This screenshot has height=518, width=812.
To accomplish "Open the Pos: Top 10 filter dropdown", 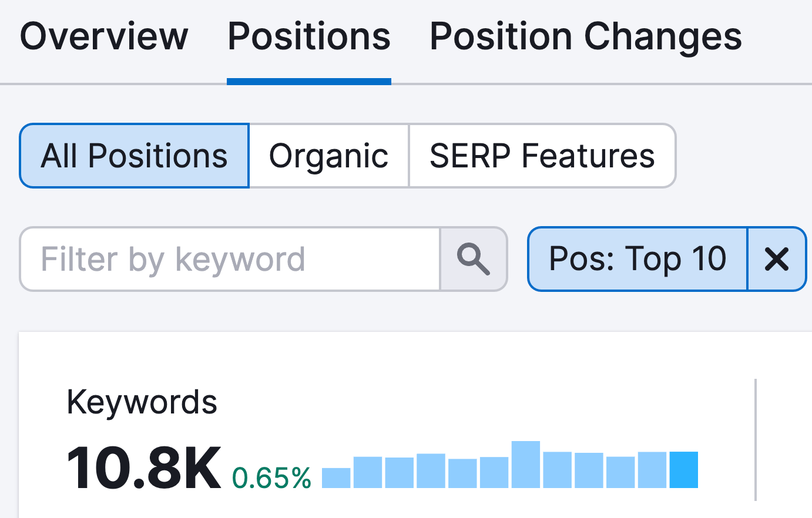I will pyautogui.click(x=637, y=259).
